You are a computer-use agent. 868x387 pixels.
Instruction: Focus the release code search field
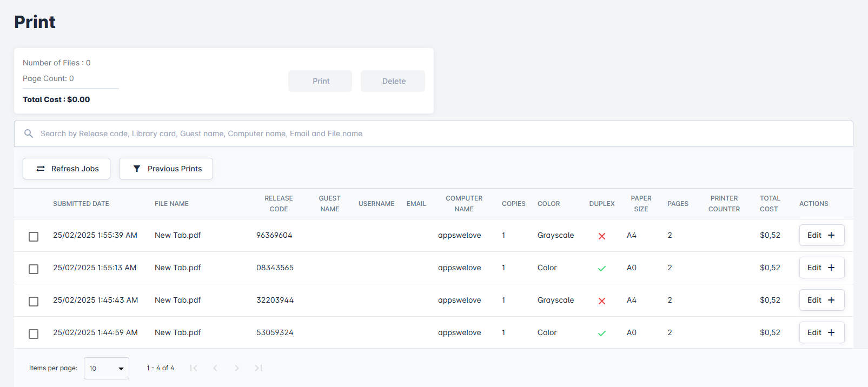tap(433, 134)
